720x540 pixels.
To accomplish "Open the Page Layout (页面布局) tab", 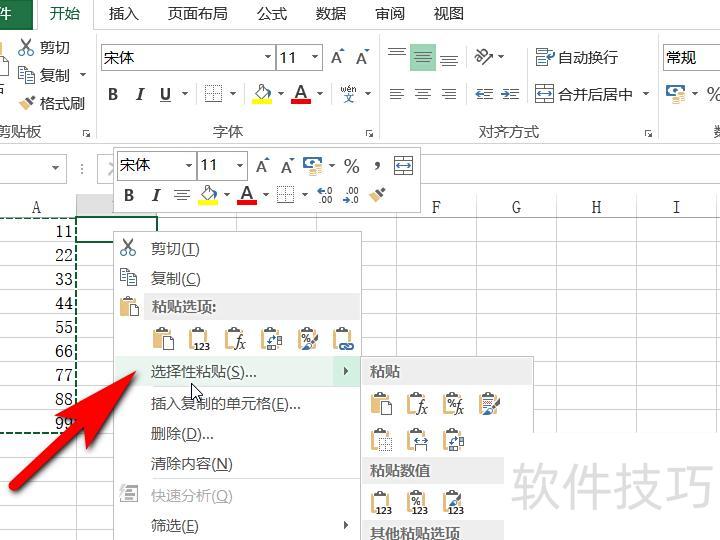I will [197, 14].
